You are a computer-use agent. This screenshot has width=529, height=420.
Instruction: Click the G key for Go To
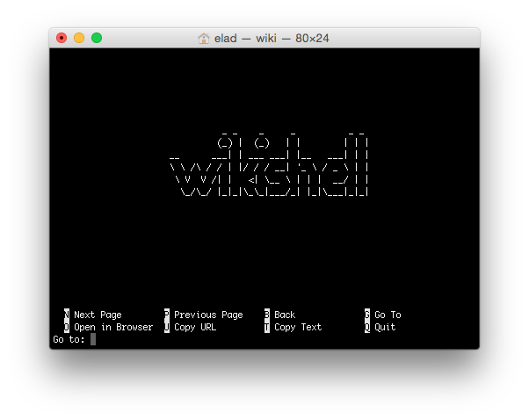tap(367, 315)
